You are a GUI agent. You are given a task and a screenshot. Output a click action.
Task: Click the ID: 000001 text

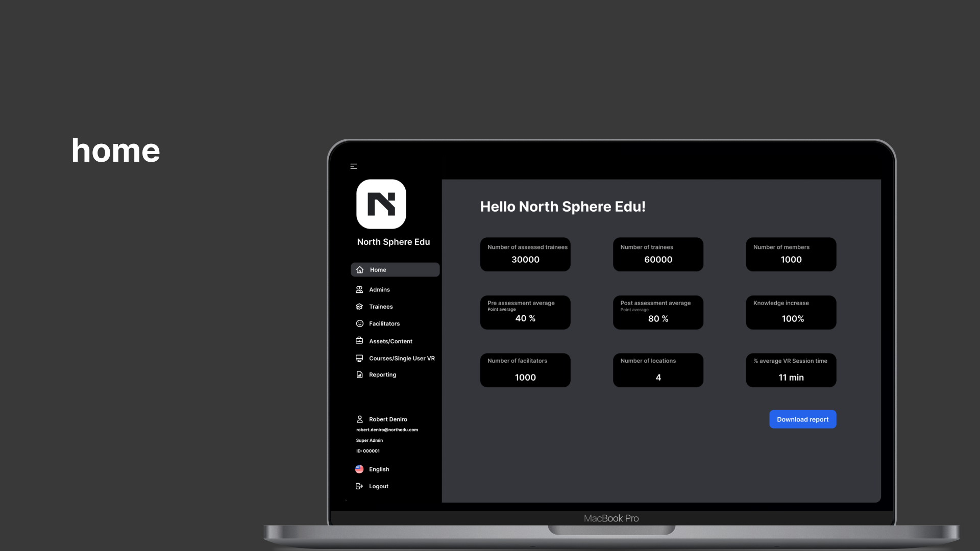(x=367, y=451)
